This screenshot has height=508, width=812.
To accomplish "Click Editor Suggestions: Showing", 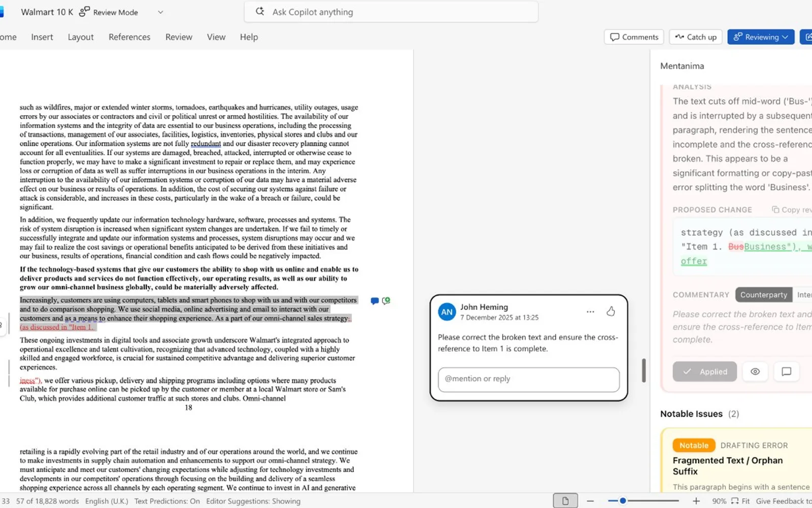I will (x=253, y=501).
